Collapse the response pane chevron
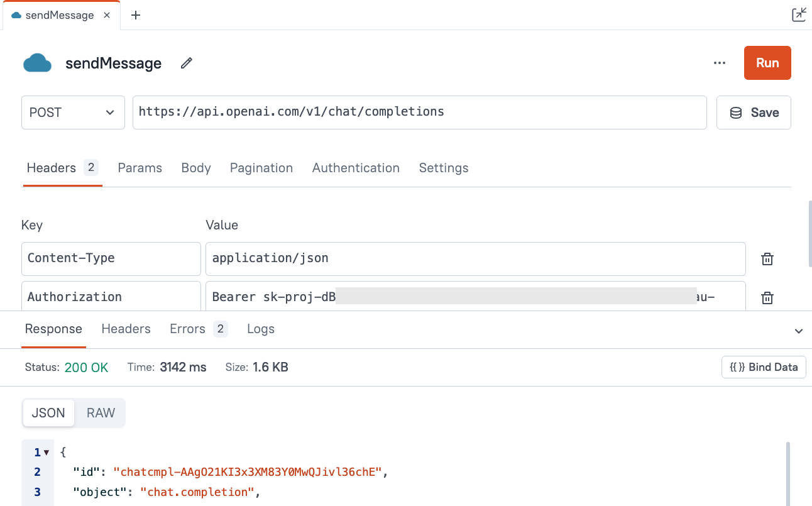This screenshot has height=506, width=812. (x=799, y=331)
